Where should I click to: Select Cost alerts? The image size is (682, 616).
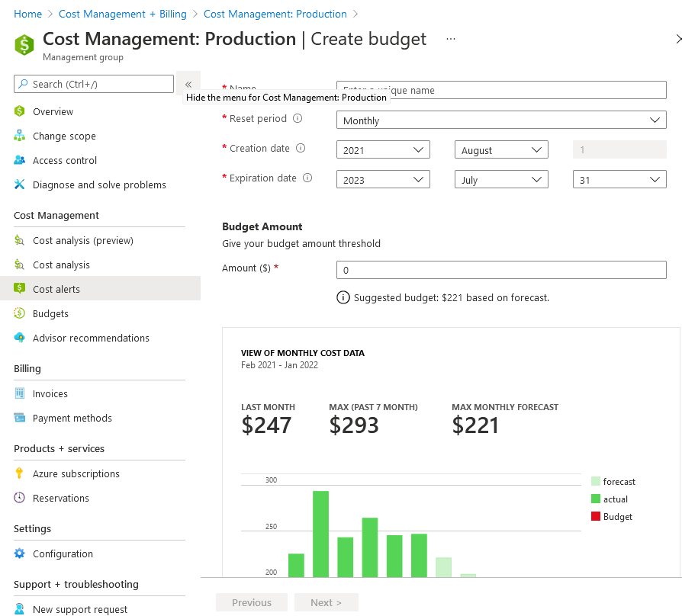point(55,289)
